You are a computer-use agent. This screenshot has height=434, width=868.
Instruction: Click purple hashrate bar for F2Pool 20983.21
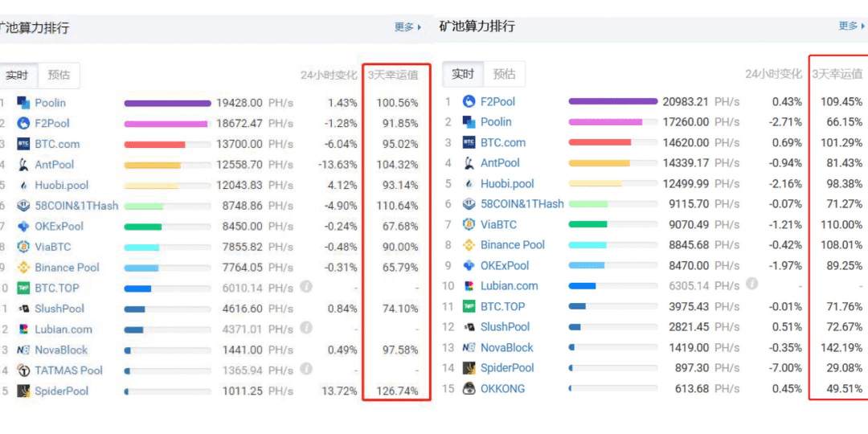(x=612, y=102)
